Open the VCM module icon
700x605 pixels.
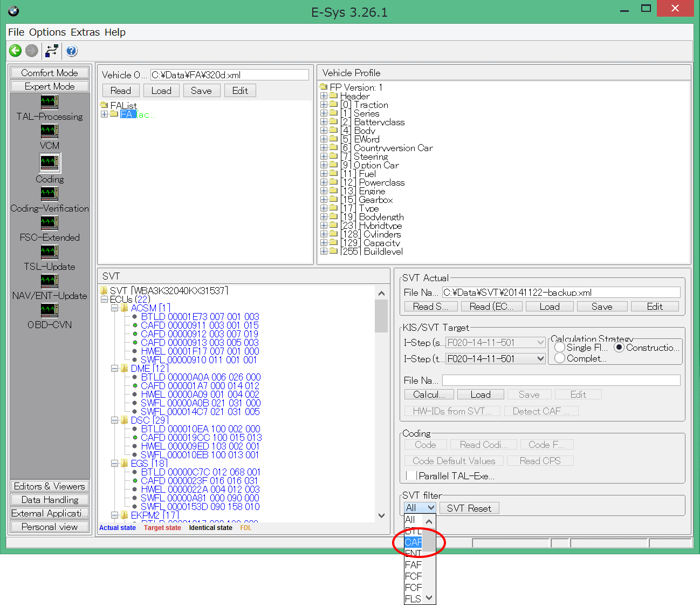click(x=50, y=131)
